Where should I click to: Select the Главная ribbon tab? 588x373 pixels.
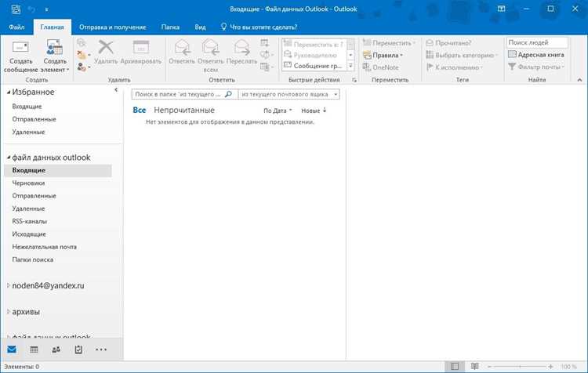pyautogui.click(x=52, y=27)
